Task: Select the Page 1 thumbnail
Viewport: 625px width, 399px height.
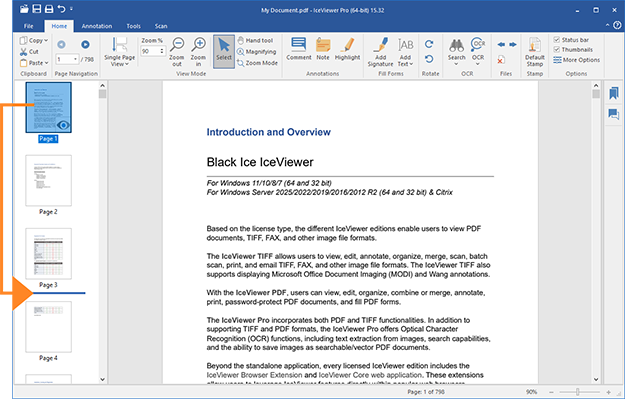Action: [x=49, y=107]
